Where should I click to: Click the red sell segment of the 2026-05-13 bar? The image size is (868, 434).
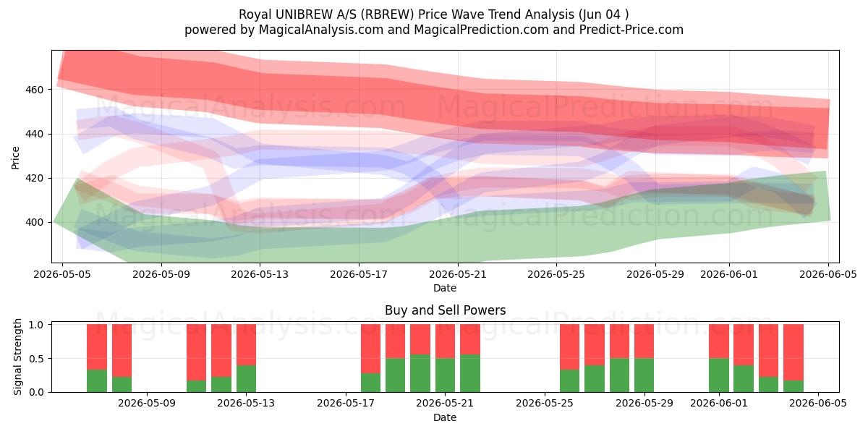246,344
